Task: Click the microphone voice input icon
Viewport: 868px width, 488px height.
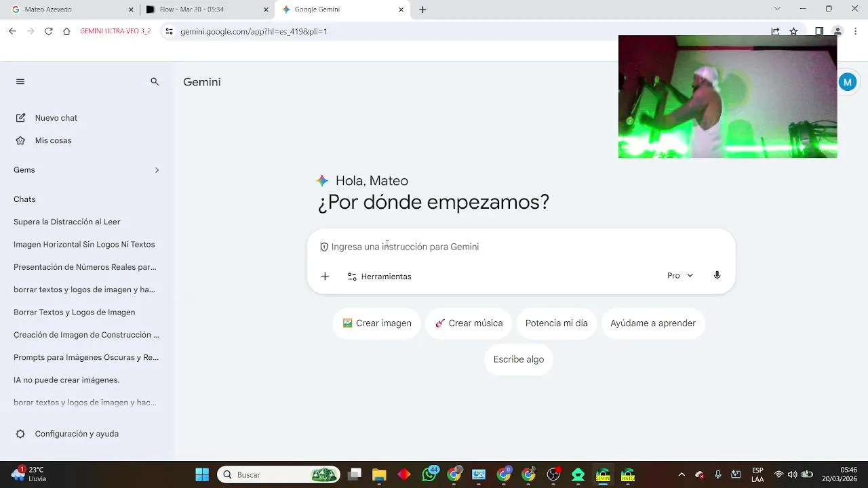Action: pos(717,276)
